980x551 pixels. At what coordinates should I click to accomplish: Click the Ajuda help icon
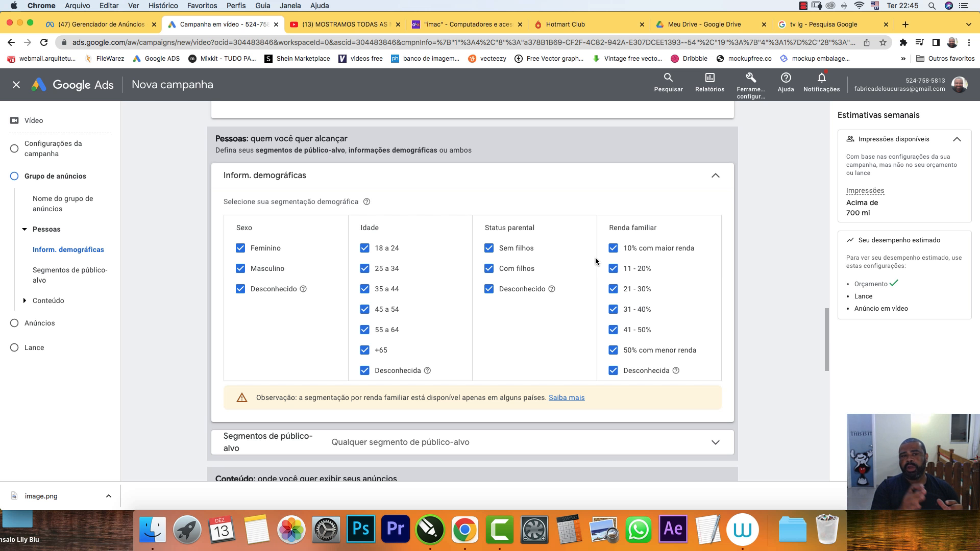786,78
